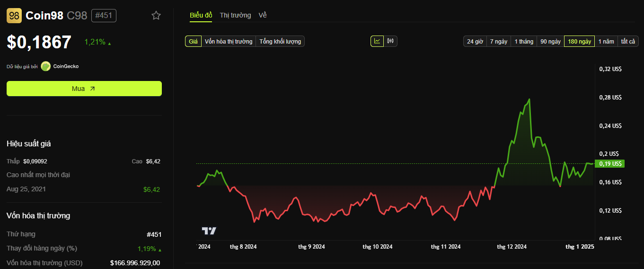644x269 pixels.
Task: Click the 0,32 US$ price axis label
Action: pos(610,69)
